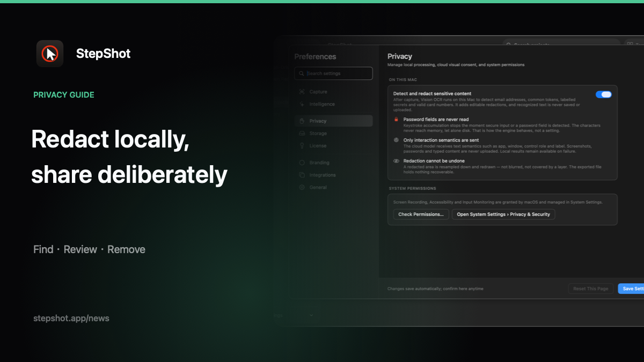The width and height of the screenshot is (644, 362).
Task: Click the blue Save Settings button
Action: tap(631, 289)
